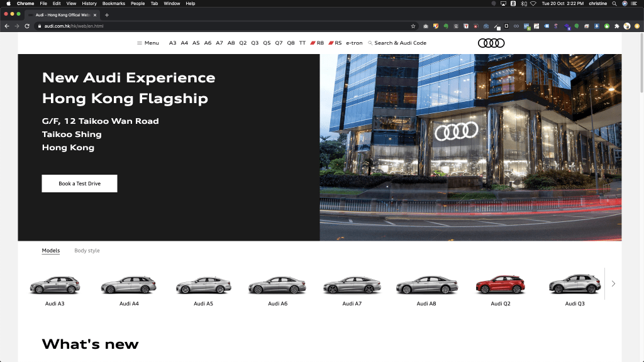Image resolution: width=644 pixels, height=362 pixels.
Task: Open the Q5 model navigation link
Action: click(267, 43)
